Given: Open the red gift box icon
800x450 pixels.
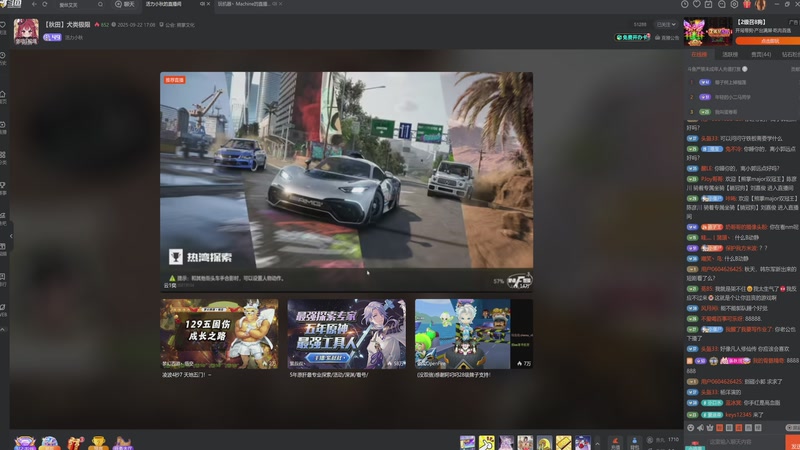Looking at the screenshot, I should tap(747, 4).
